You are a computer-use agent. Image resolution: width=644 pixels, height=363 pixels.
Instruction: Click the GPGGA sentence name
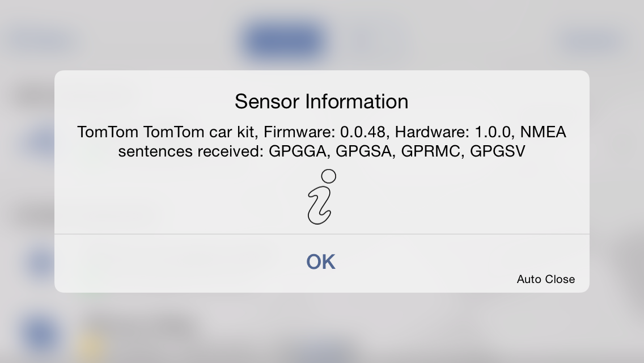[x=298, y=151]
